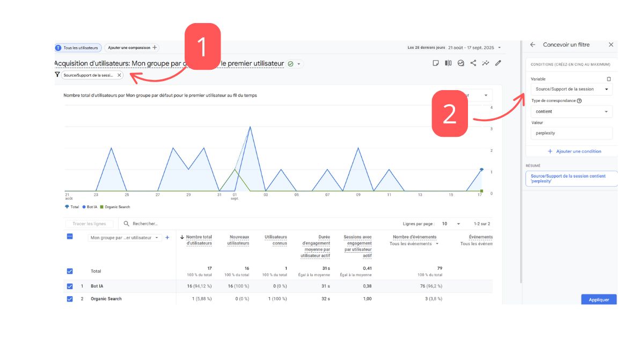Image resolution: width=644 pixels, height=338 pixels.
Task: Click the pencil edit report icon
Action: click(x=498, y=63)
